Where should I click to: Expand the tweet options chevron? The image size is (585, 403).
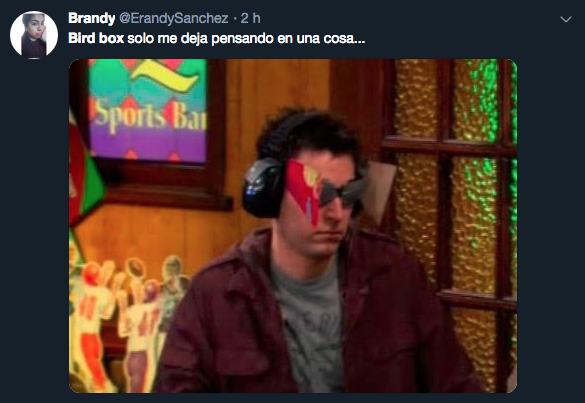click(x=566, y=19)
